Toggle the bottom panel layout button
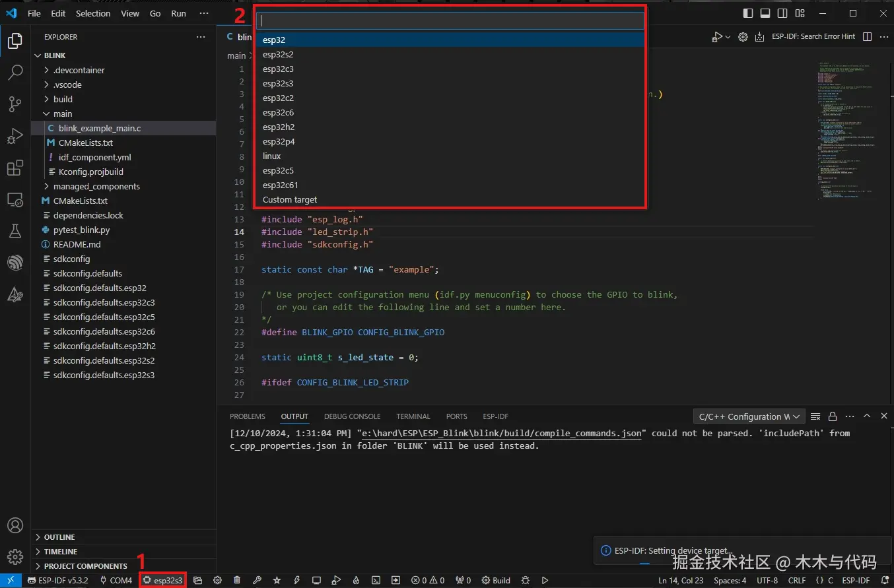894x588 pixels. pos(765,13)
